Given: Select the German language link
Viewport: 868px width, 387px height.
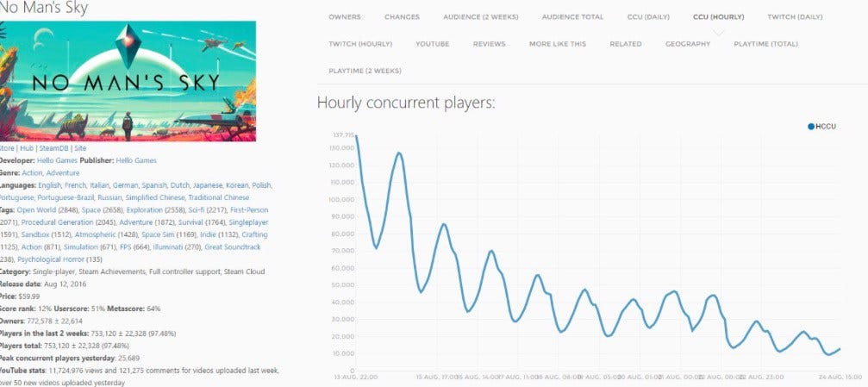Looking at the screenshot, I should click(125, 185).
